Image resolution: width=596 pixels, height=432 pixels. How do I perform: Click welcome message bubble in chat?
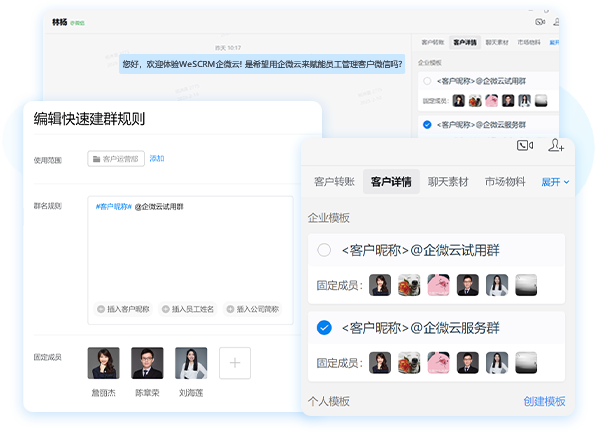click(x=262, y=64)
